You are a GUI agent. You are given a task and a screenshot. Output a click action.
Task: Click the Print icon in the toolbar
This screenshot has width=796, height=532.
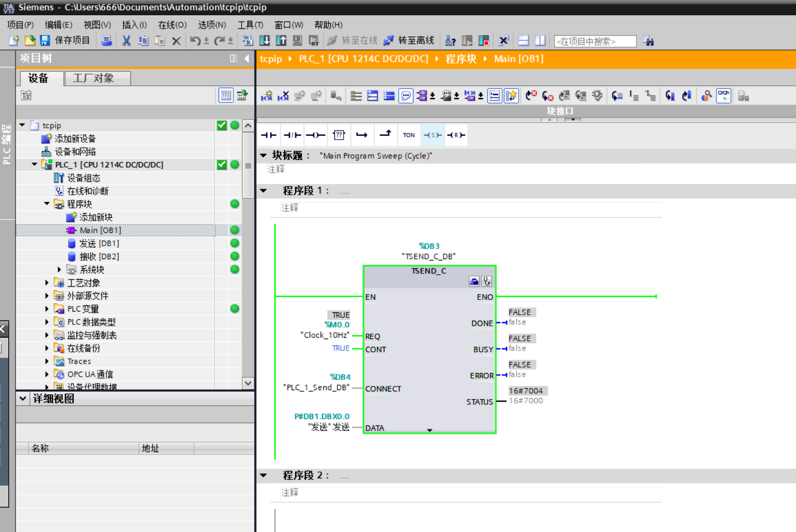click(x=107, y=40)
